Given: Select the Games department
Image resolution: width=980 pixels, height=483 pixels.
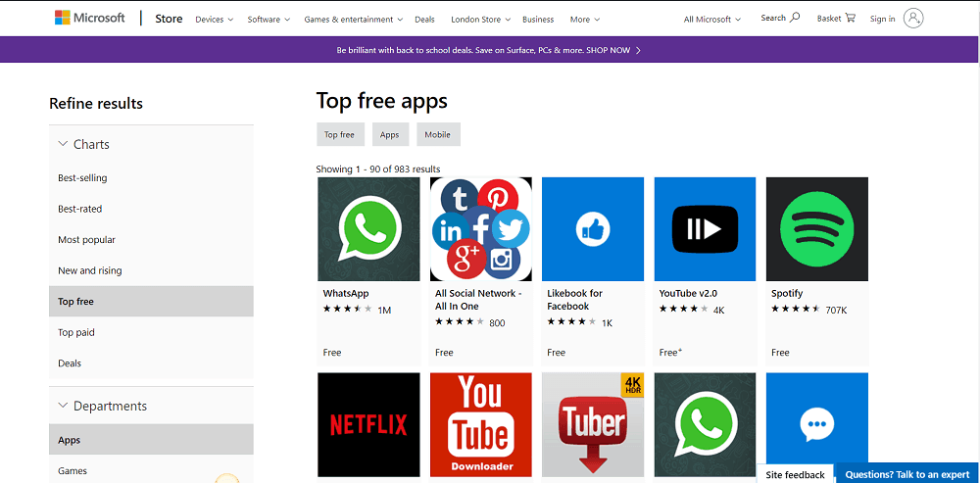Looking at the screenshot, I should [x=151, y=470].
